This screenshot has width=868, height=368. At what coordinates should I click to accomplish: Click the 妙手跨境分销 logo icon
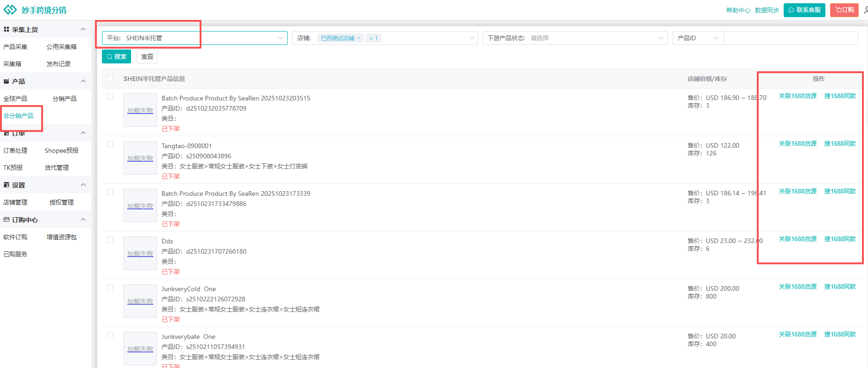(x=10, y=10)
